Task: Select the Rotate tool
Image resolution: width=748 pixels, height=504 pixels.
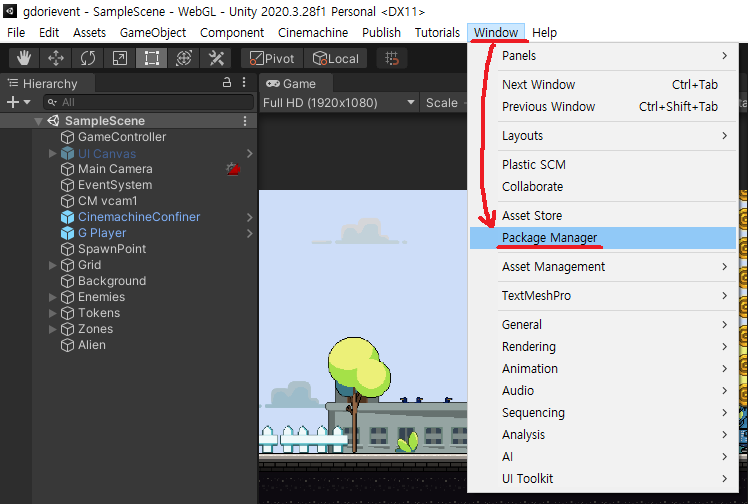Action: [x=88, y=58]
